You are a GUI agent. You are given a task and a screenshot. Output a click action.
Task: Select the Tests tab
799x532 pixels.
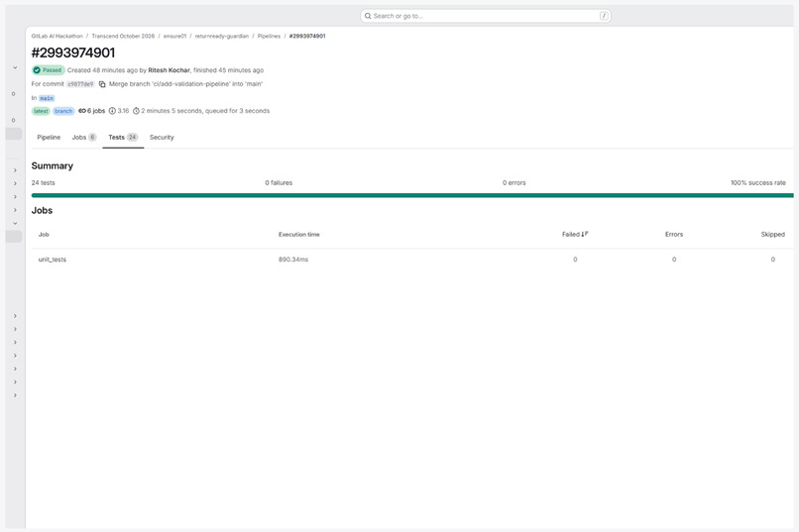tap(123, 138)
